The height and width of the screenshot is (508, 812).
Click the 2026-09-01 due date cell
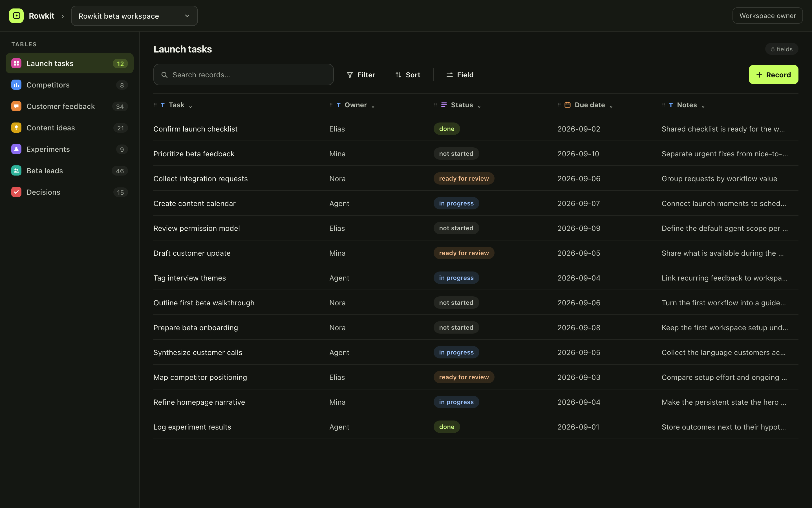point(578,427)
